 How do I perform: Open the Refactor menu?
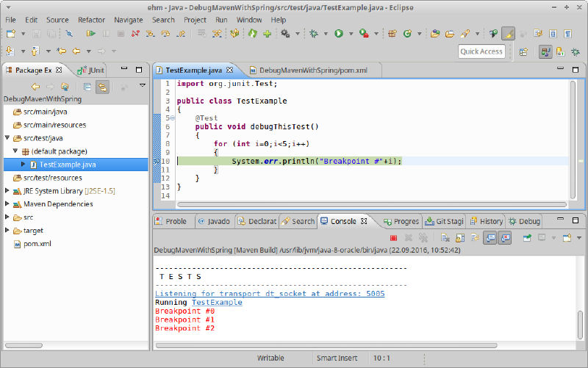[91, 20]
